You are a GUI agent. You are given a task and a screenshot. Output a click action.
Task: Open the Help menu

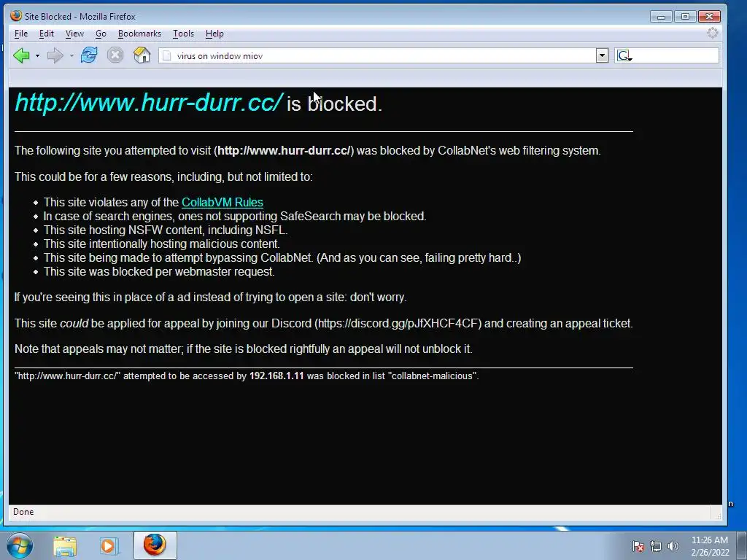214,34
